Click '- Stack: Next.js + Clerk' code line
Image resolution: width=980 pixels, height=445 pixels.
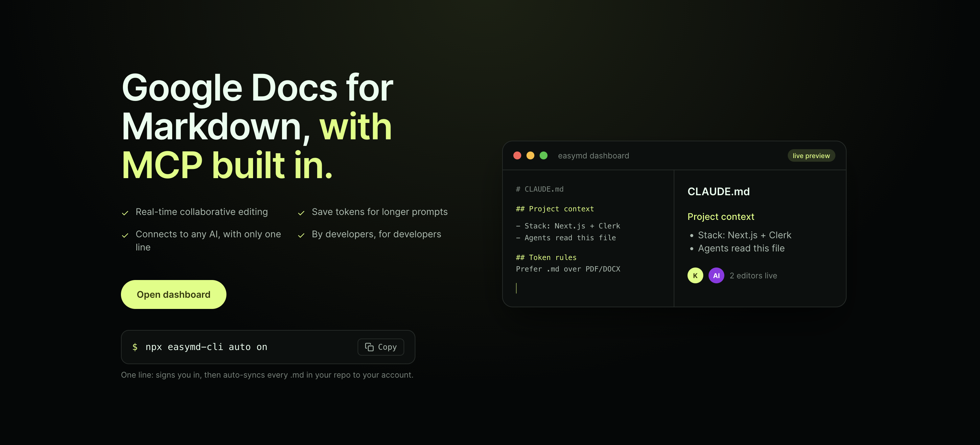click(x=568, y=226)
